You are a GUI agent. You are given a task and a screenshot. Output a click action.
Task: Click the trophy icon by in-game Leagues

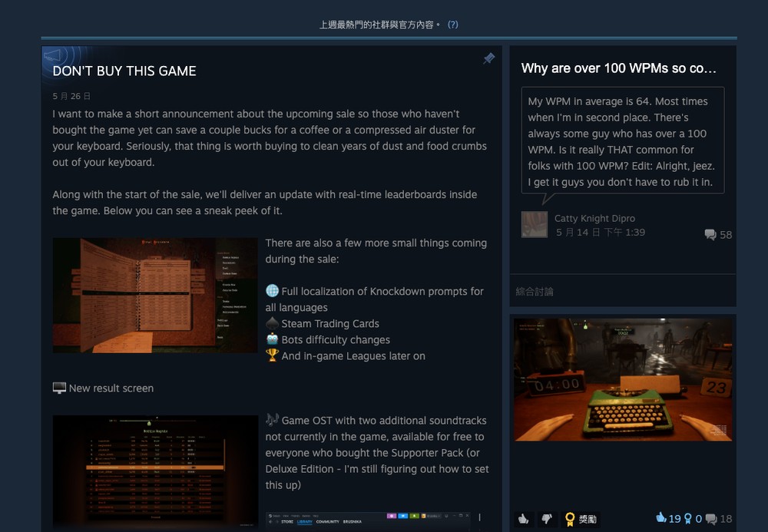pos(272,355)
